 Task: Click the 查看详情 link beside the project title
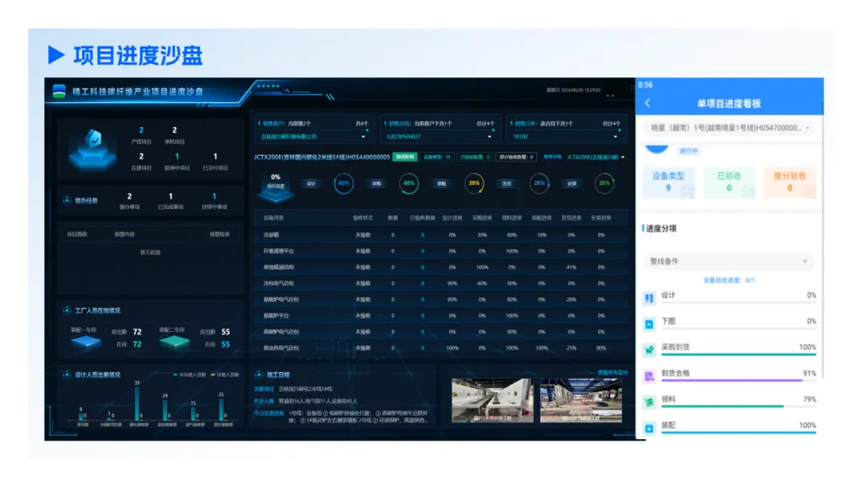(552, 158)
